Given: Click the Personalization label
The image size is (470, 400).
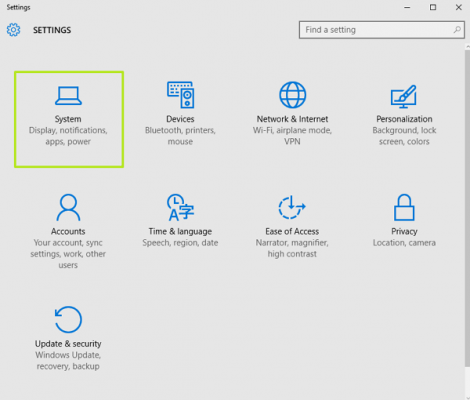Looking at the screenshot, I should click(x=404, y=119).
